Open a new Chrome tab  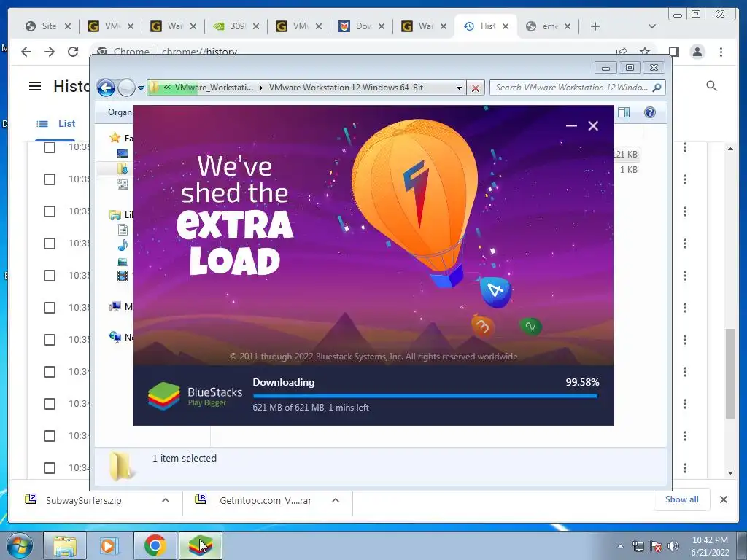[x=595, y=26]
